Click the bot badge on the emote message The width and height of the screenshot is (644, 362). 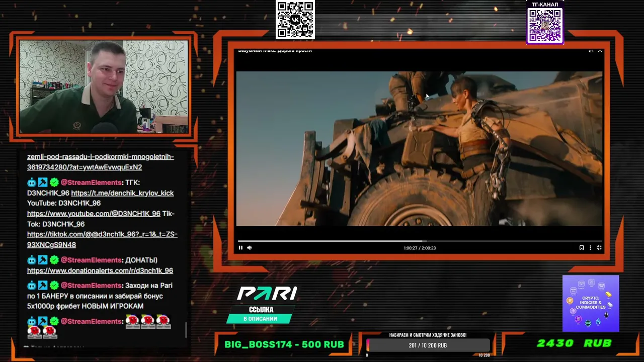[x=32, y=321]
